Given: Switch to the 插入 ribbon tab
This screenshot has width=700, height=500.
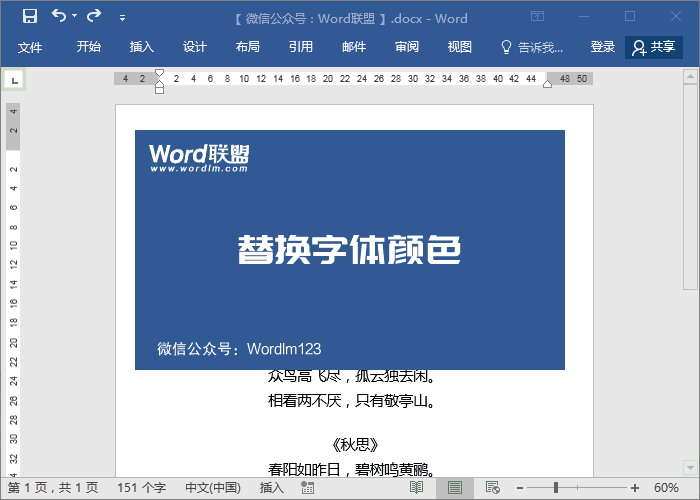Looking at the screenshot, I should [142, 46].
